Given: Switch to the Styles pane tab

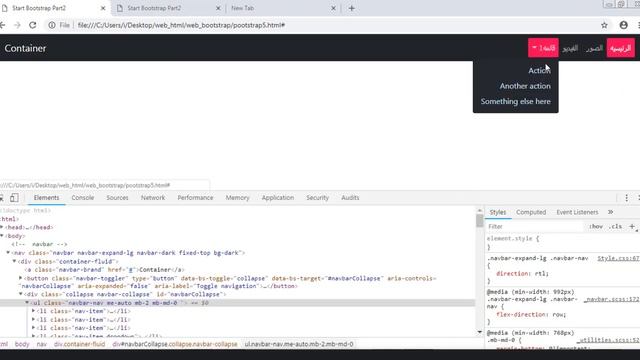Looking at the screenshot, I should [x=498, y=212].
